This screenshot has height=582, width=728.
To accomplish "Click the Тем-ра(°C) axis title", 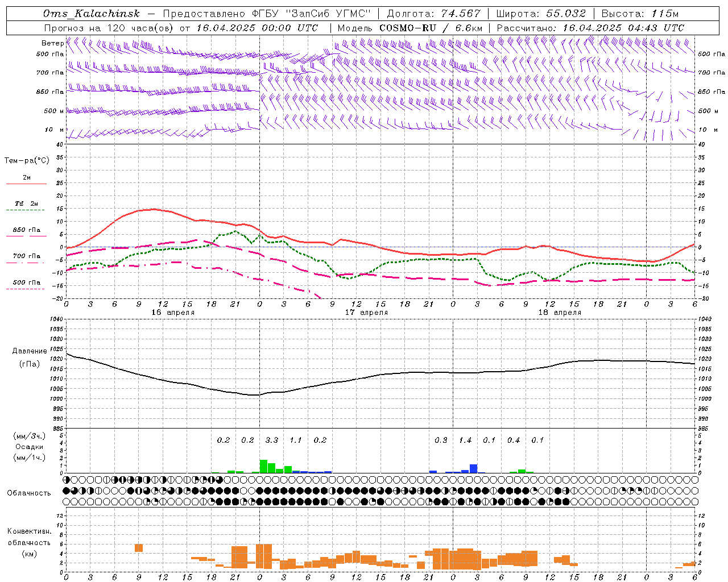I will click(27, 161).
